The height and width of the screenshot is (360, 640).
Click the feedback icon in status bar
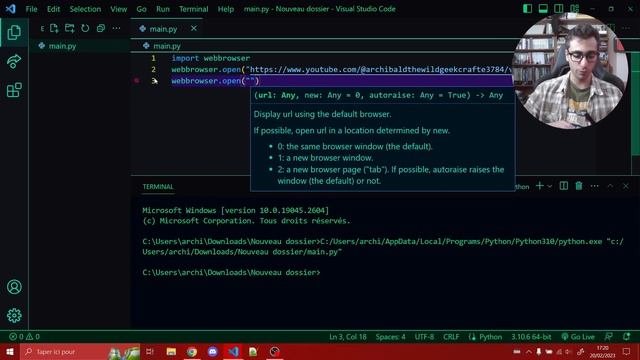tap(609, 337)
